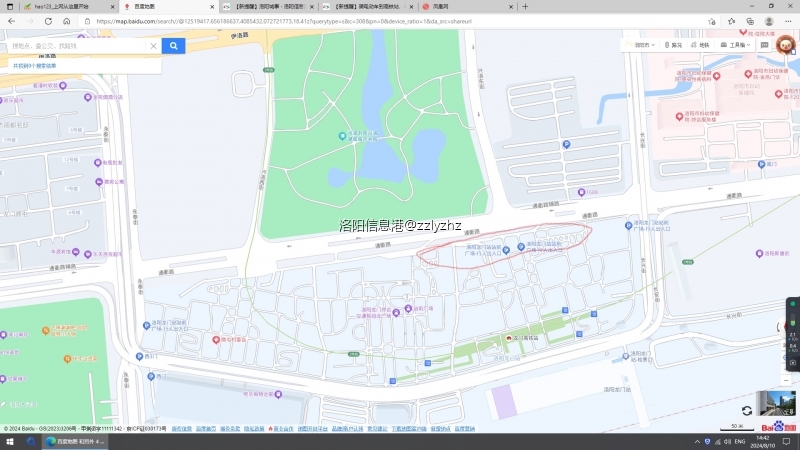This screenshot has width=800, height=450.
Task: Open the 服务条款 footer link
Action: click(x=230, y=429)
